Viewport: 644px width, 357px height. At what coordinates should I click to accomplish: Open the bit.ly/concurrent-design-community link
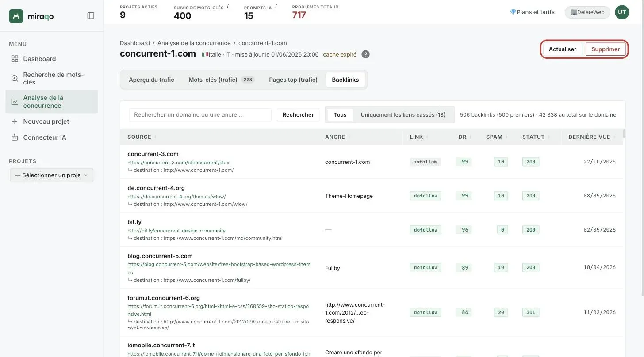176,231
